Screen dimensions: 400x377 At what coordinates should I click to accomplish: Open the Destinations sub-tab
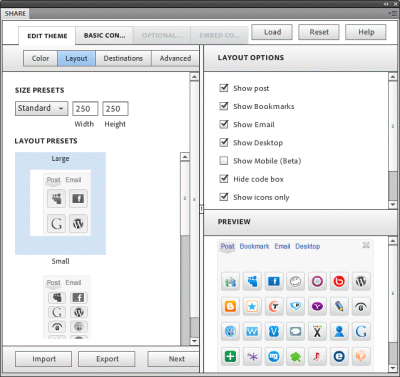point(123,58)
